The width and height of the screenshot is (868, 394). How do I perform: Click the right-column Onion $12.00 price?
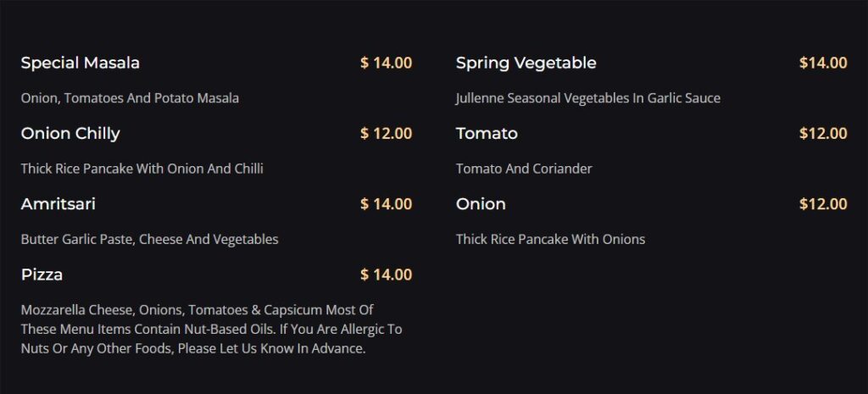[x=823, y=204]
